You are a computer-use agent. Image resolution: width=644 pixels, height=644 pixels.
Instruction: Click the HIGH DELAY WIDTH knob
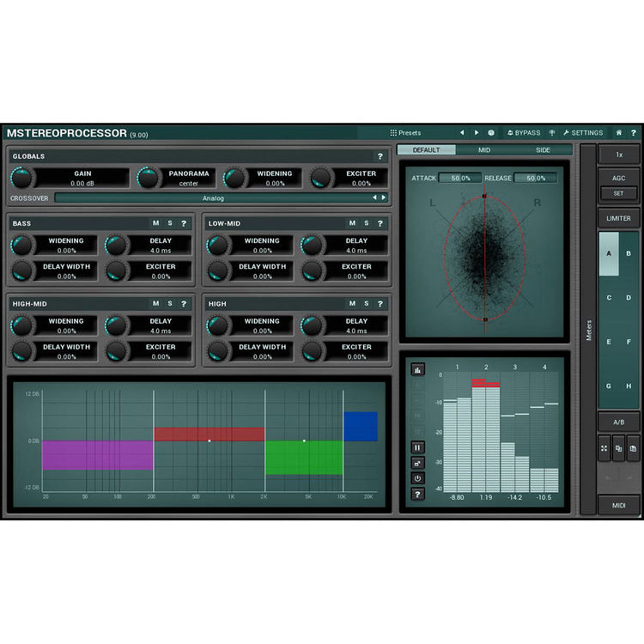(x=218, y=352)
